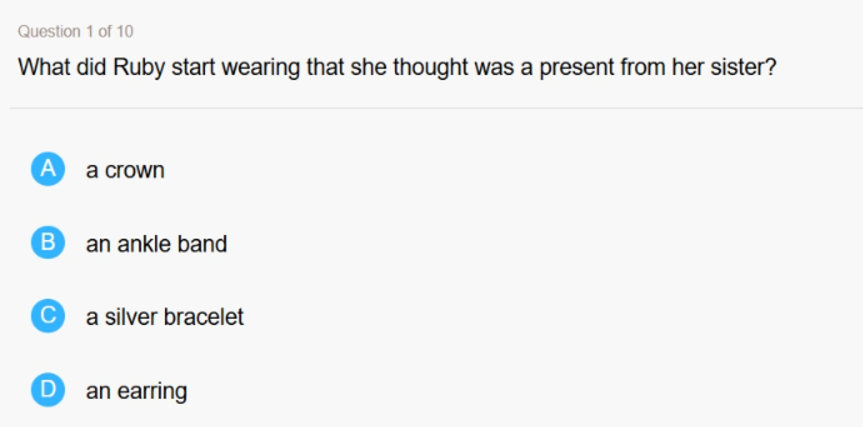Click the 'Question 1 of 10' counter
The height and width of the screenshot is (427, 863).
click(75, 31)
